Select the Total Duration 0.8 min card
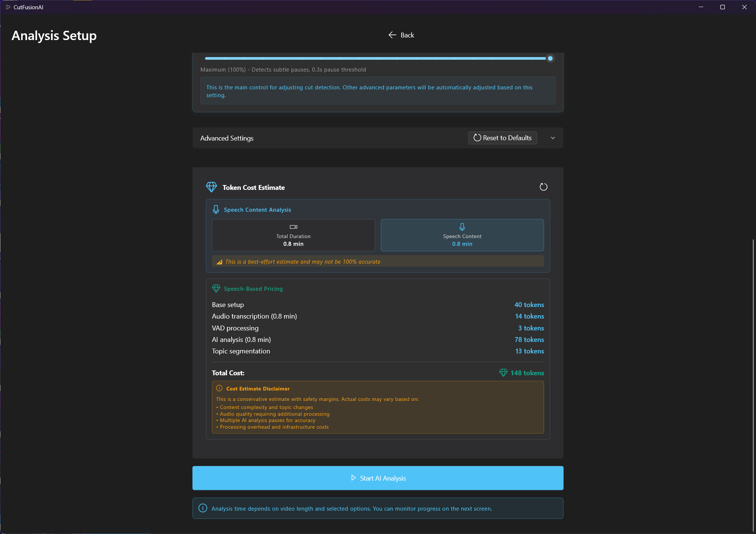756x534 pixels. point(293,235)
